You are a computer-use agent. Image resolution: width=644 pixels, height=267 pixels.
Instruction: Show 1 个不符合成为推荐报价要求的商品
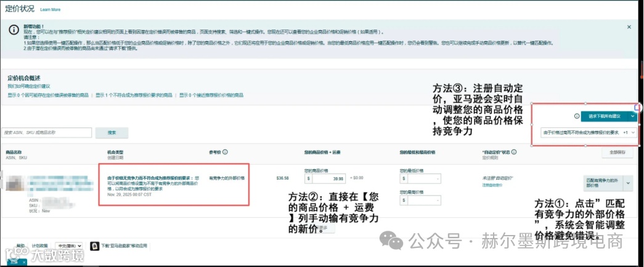point(134,95)
